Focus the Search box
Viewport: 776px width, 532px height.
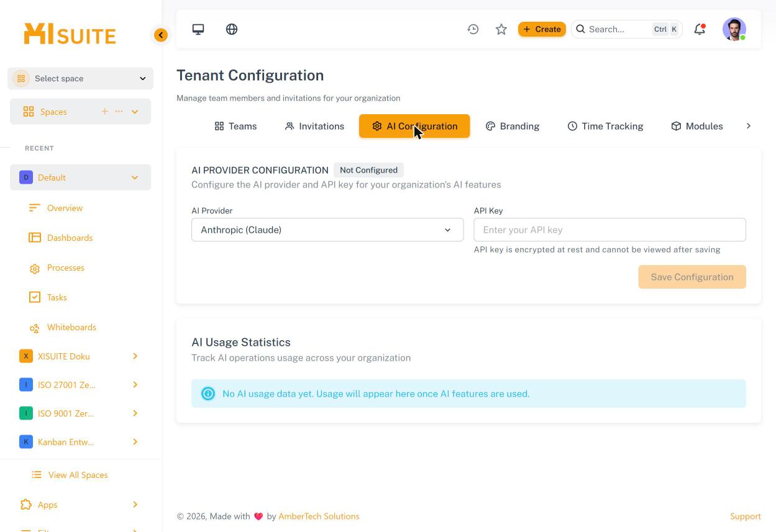[x=627, y=29]
